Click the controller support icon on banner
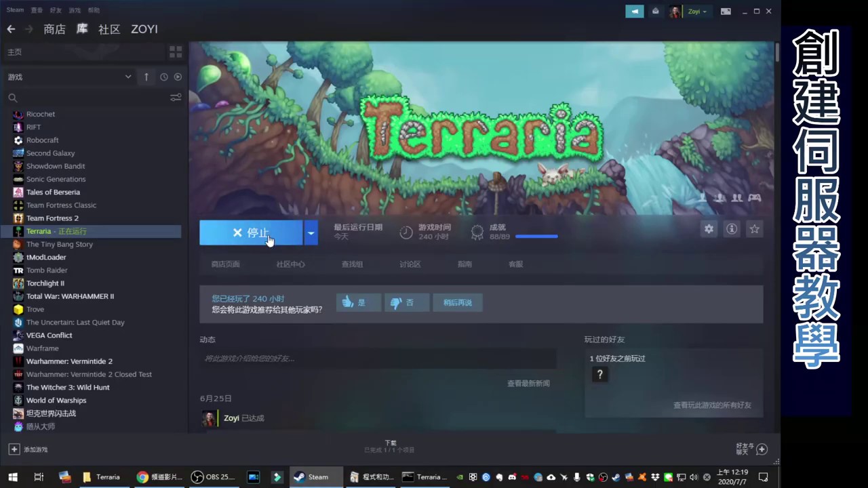 click(x=754, y=198)
